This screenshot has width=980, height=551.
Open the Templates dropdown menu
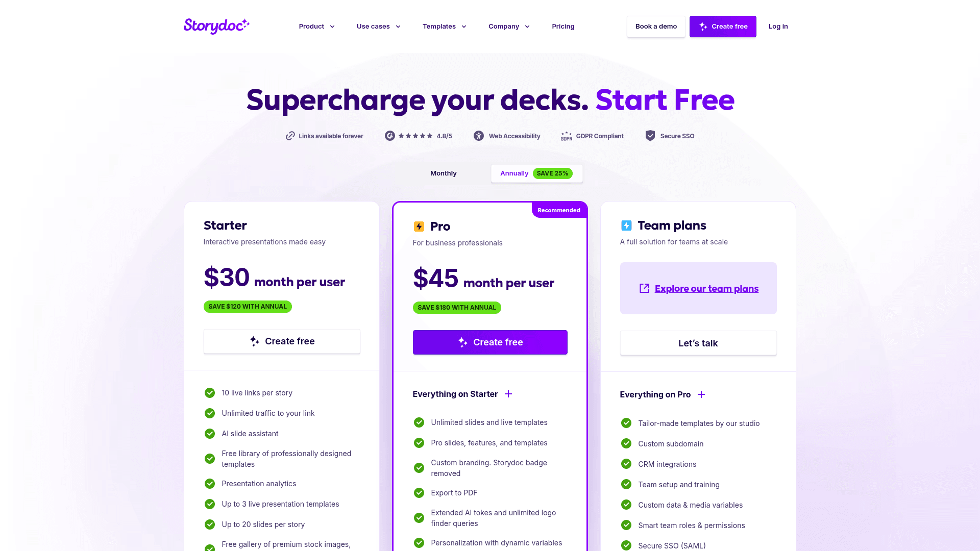[x=443, y=26]
